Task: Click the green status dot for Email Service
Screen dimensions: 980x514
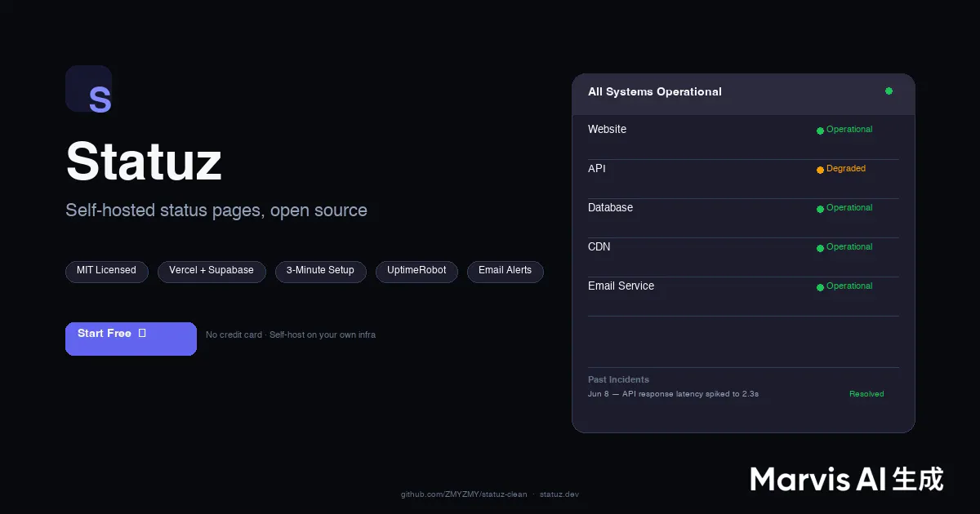Action: tap(820, 287)
